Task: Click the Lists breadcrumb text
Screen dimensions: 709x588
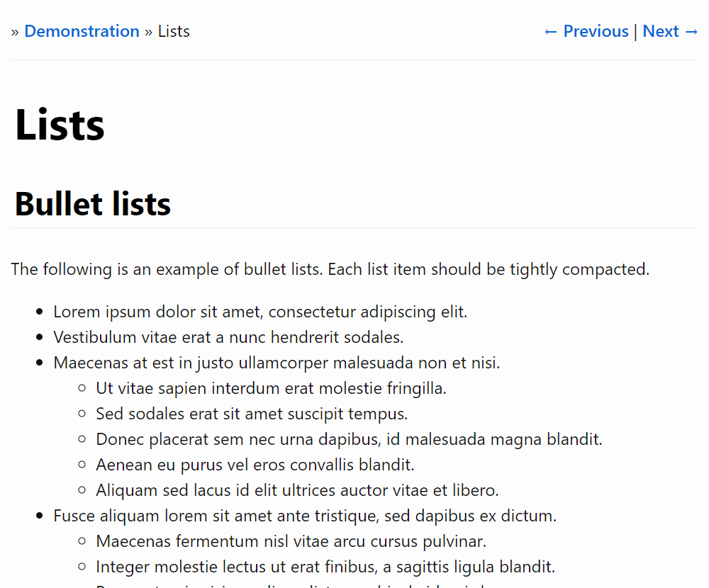Action: [174, 31]
